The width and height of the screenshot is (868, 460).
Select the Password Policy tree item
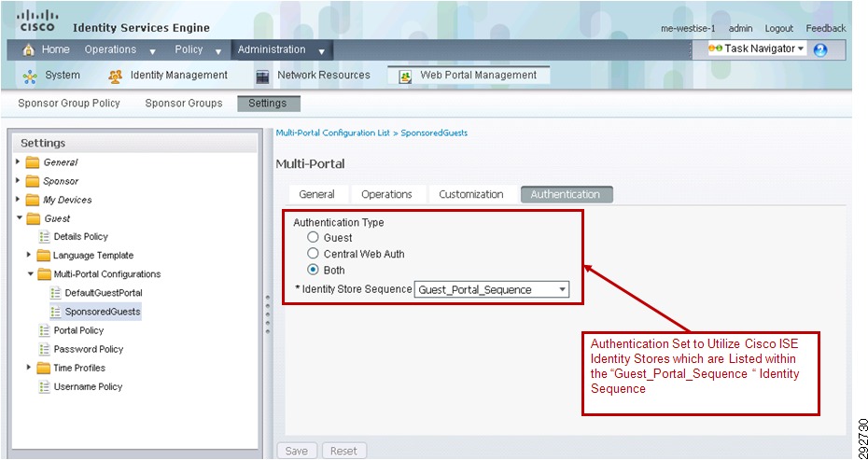pyautogui.click(x=88, y=349)
